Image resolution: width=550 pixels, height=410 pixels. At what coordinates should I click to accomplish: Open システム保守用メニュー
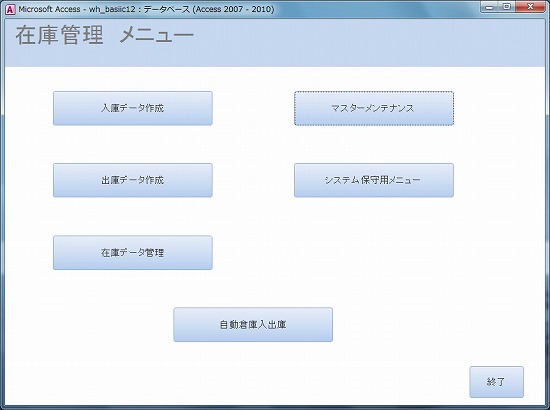(374, 180)
